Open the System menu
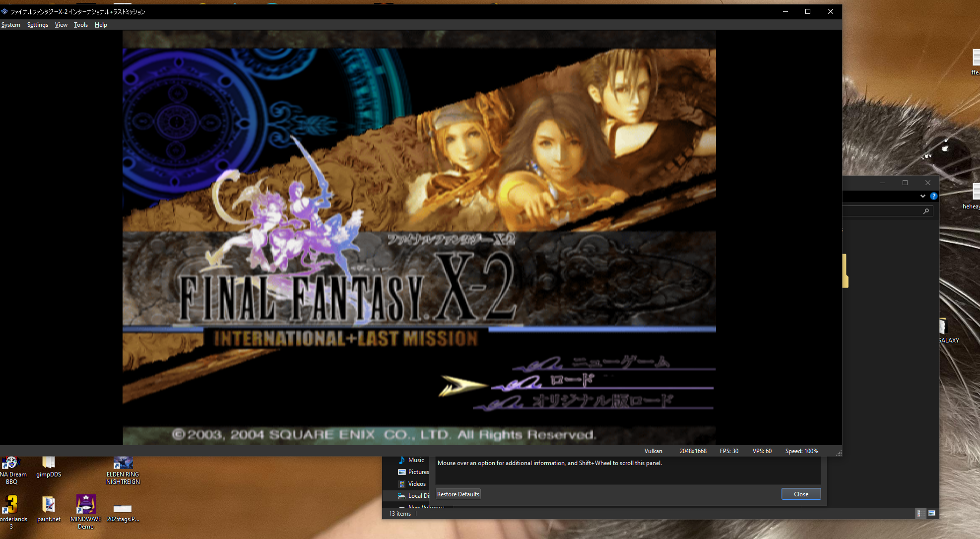980x539 pixels. 10,25
